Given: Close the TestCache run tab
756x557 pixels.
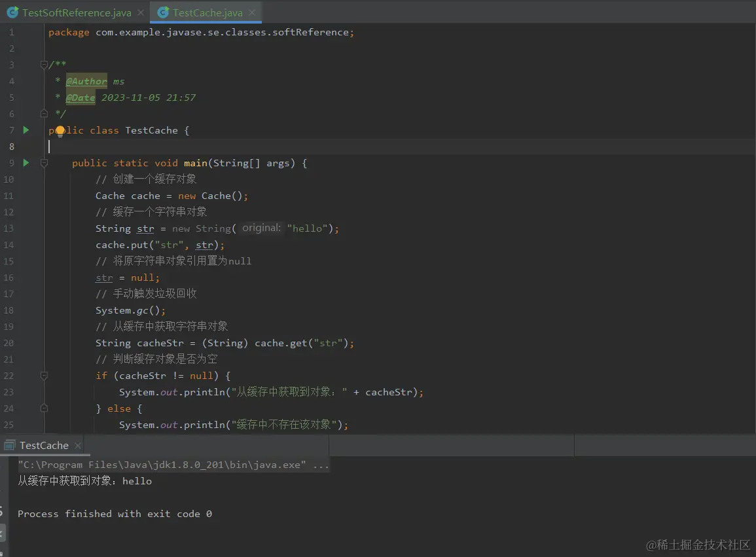Looking at the screenshot, I should tap(78, 446).
